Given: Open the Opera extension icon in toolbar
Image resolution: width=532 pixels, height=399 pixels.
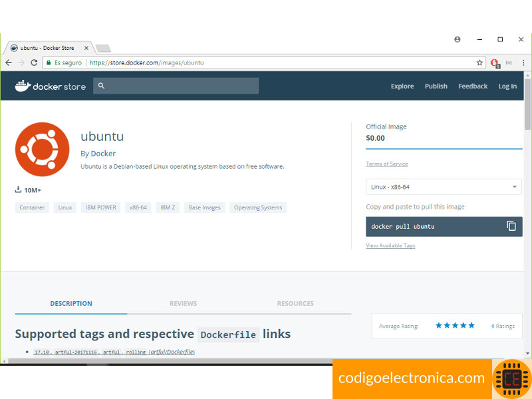Looking at the screenshot, I should [x=495, y=63].
